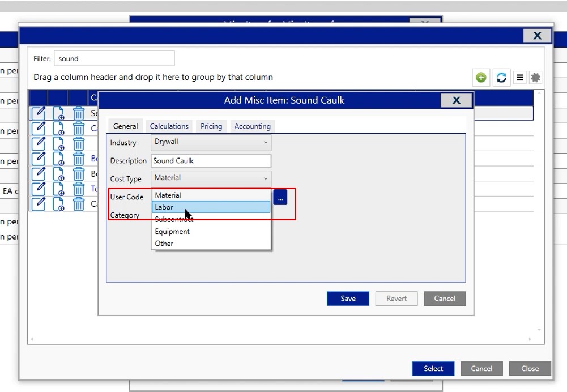Screen dimensions: 567x392
Task: Click the trash delete icon in third row
Action: coord(79,144)
